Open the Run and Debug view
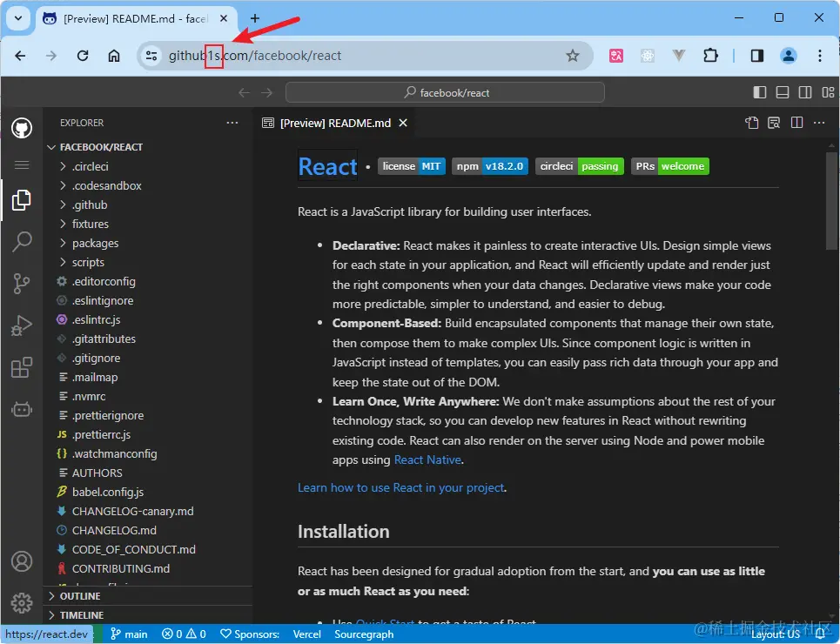The width and height of the screenshot is (840, 644). pos(22,325)
